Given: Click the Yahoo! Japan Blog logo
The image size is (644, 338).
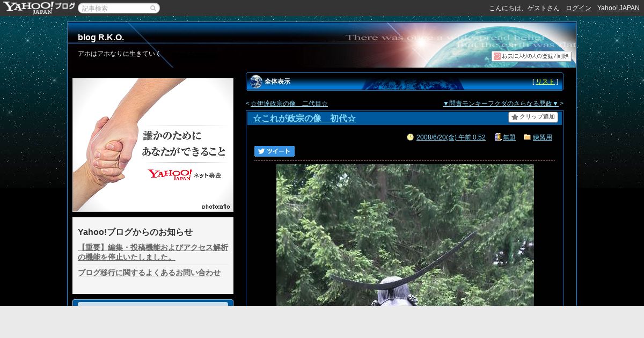Looking at the screenshot, I should tap(39, 8).
